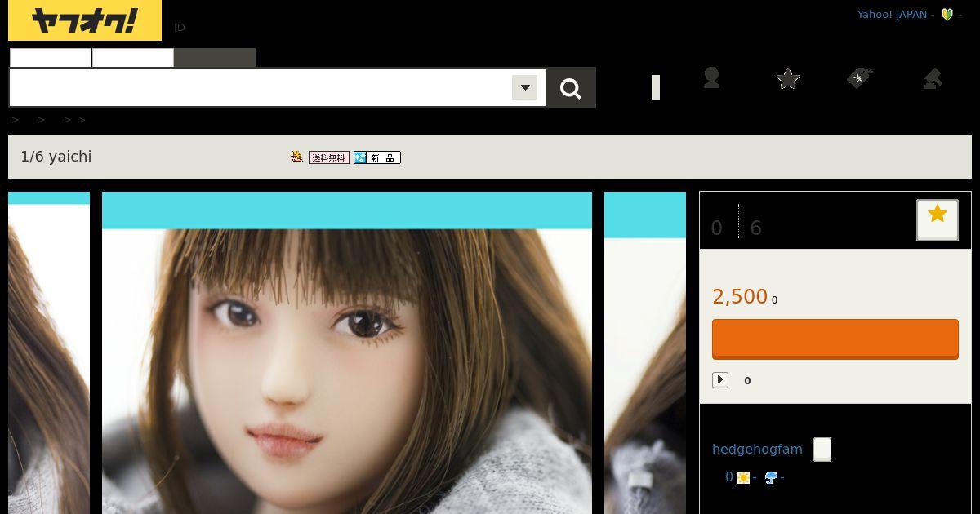Click the magnifying glass search button

(571, 87)
